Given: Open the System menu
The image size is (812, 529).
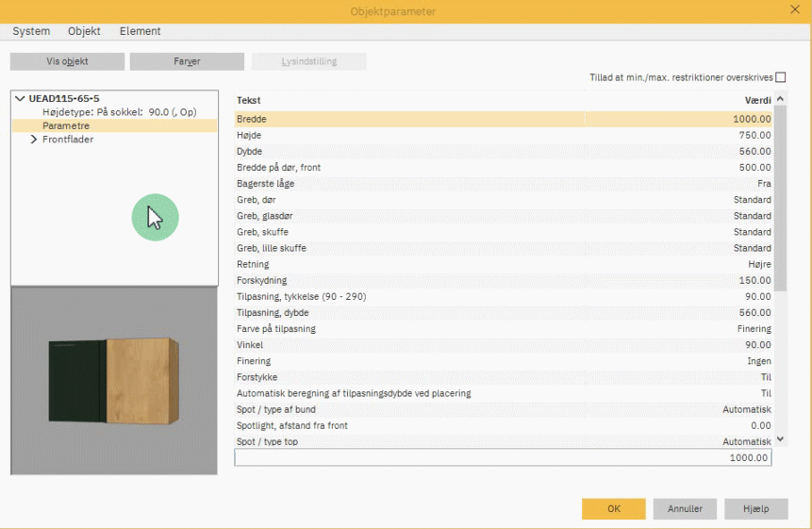Looking at the screenshot, I should tap(31, 31).
